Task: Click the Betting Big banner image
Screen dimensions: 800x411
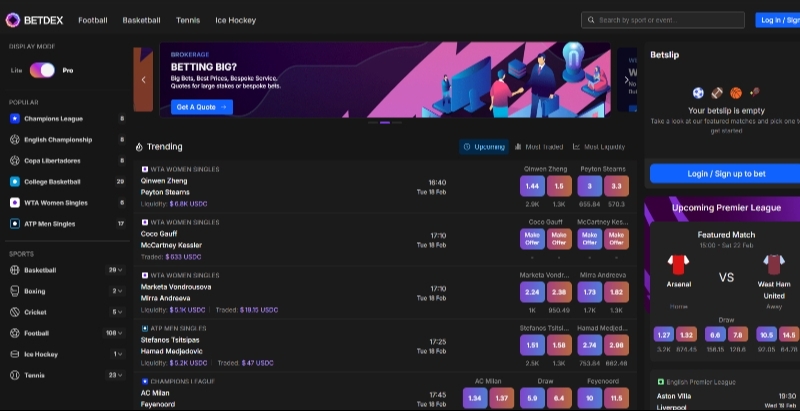Action: pyautogui.click(x=385, y=80)
